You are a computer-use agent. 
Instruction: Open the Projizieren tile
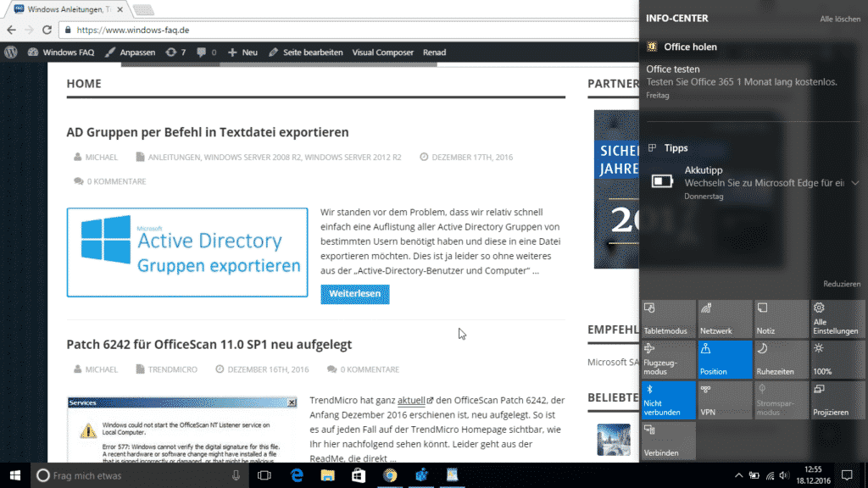tap(837, 400)
